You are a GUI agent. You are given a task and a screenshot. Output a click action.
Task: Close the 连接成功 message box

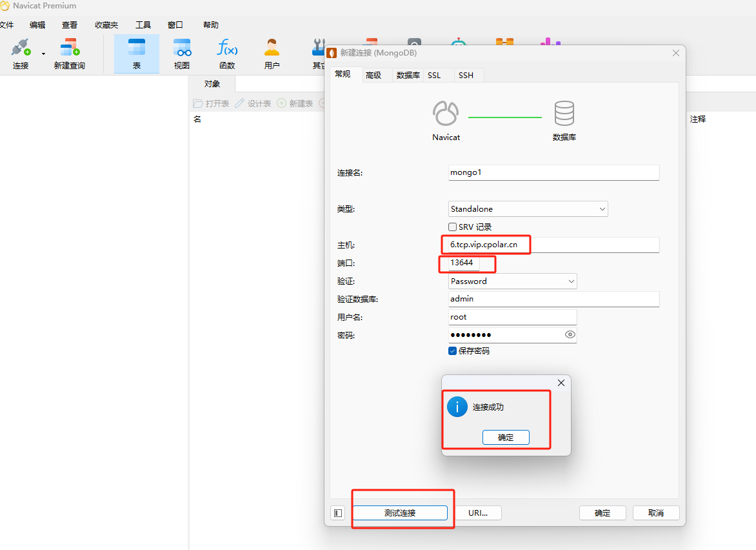point(561,383)
